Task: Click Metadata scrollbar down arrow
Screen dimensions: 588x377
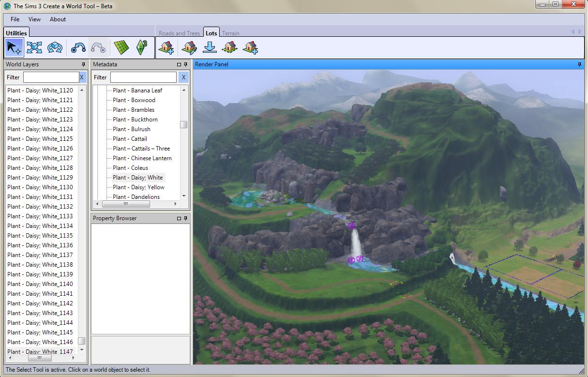Action: 184,196
